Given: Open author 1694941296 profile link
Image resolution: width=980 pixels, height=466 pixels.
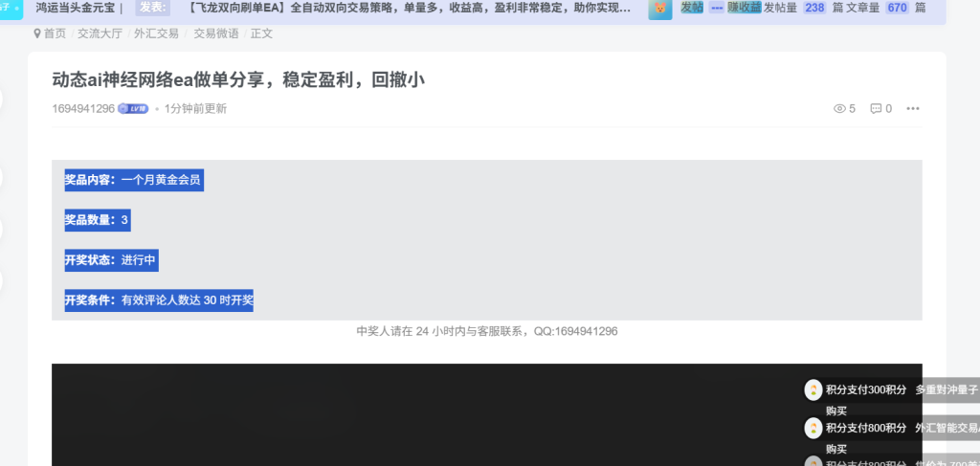Looking at the screenshot, I should (83, 109).
